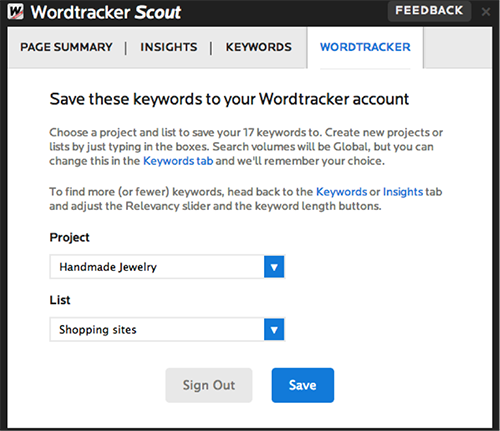Save keywords with the blue Save button
This screenshot has width=500, height=431.
tap(303, 385)
